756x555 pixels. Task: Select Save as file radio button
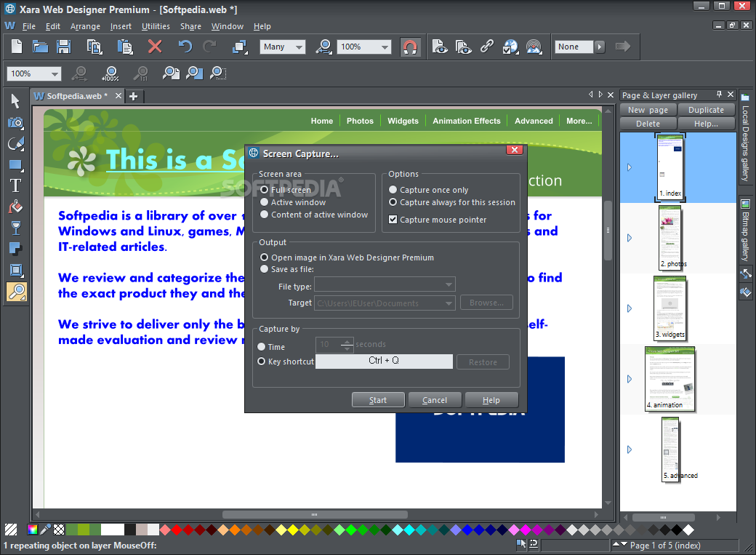click(x=264, y=269)
